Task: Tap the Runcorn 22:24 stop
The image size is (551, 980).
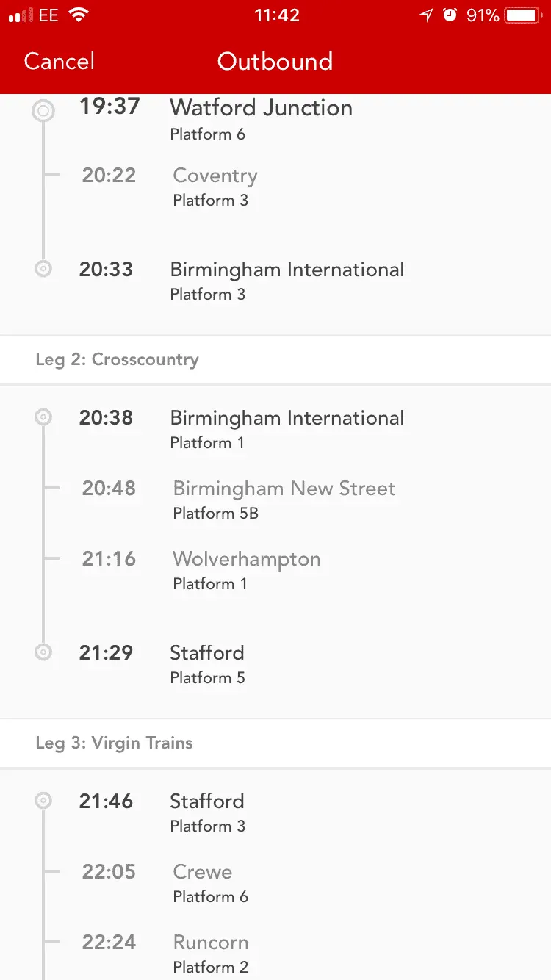Action: pos(210,943)
